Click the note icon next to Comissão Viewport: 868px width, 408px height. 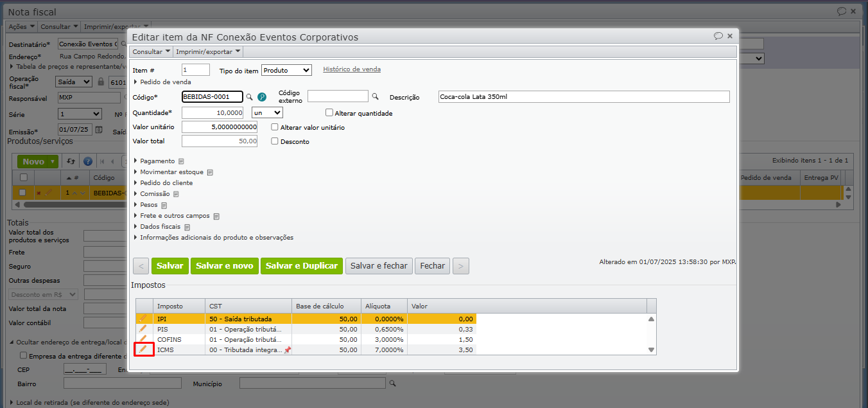point(176,194)
